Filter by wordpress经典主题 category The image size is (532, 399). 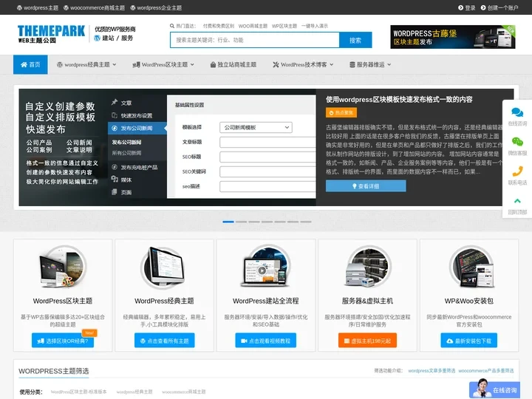[134, 392]
